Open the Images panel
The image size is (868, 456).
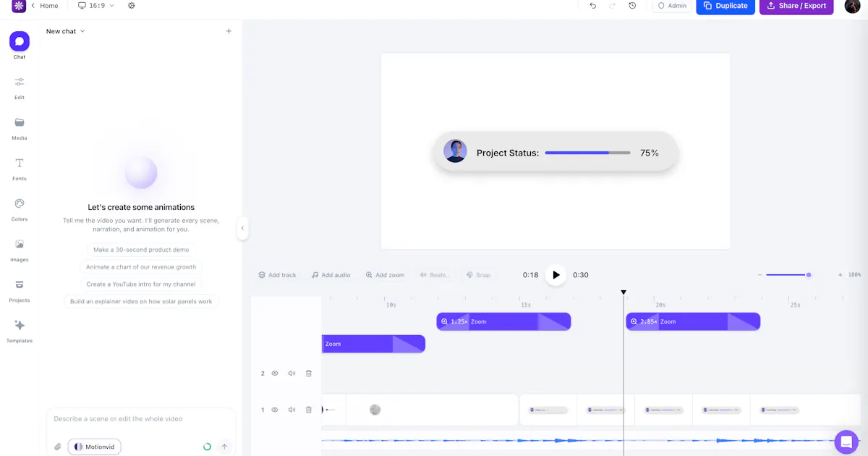coord(20,249)
